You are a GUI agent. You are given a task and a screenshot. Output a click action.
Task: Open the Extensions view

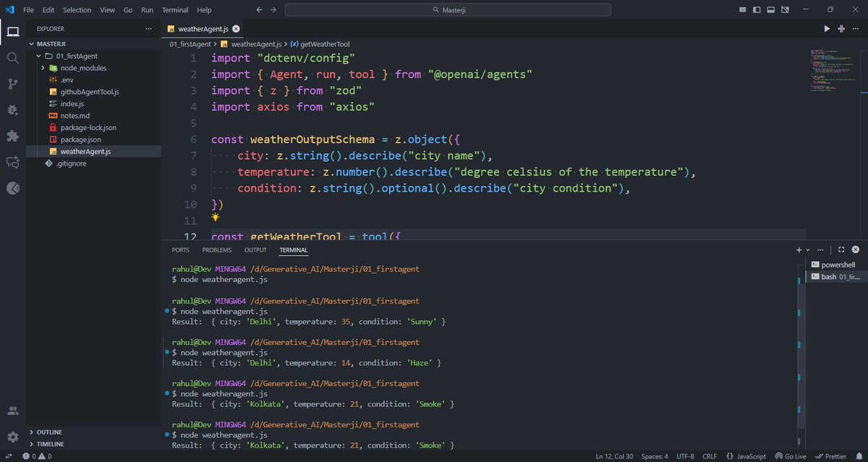point(13,136)
